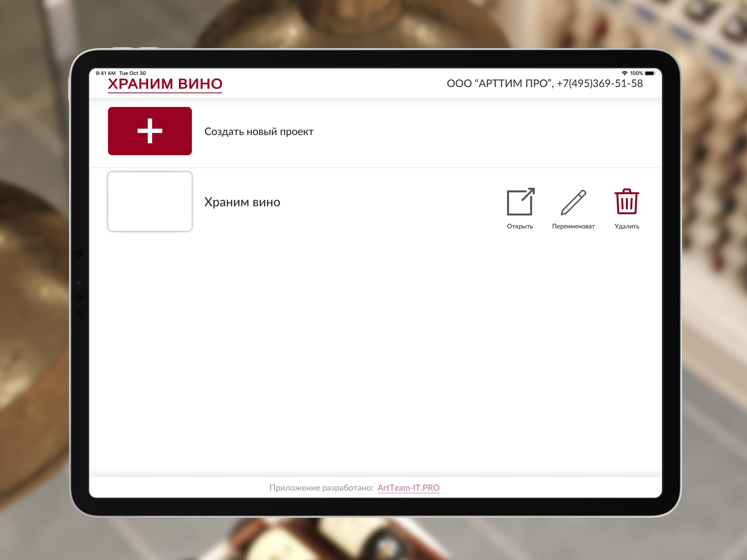Click the Приложение разработано footer text

coord(321,488)
